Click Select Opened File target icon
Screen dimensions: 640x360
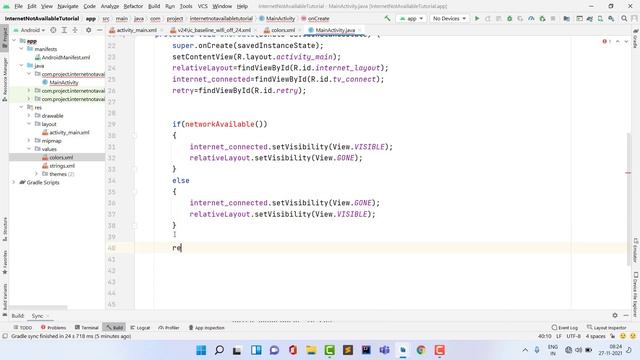[53, 30]
